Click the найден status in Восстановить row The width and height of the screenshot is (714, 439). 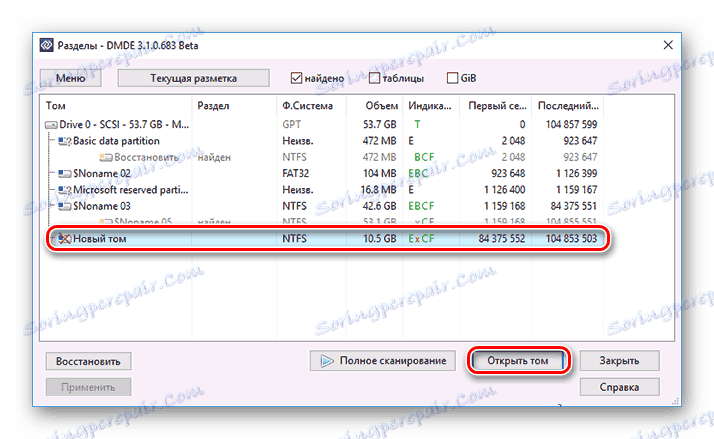click(214, 158)
